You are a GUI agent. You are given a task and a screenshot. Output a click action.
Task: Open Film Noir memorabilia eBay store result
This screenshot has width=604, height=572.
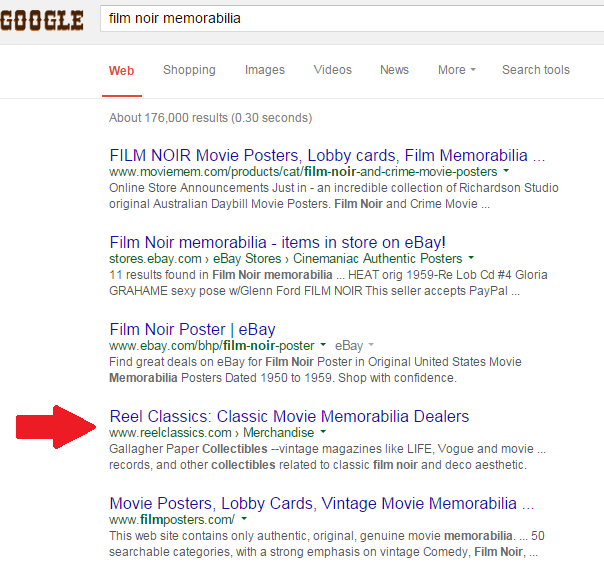tap(277, 243)
